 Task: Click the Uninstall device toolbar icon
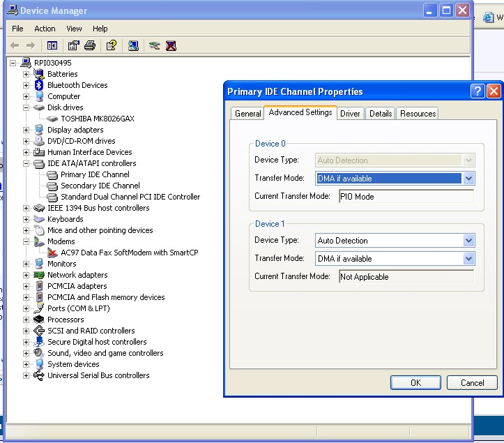click(x=171, y=45)
